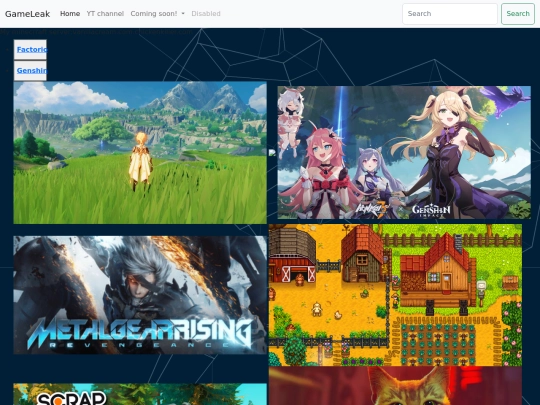Open the Honkai x Genshin Impact artwork

pyautogui.click(x=404, y=152)
